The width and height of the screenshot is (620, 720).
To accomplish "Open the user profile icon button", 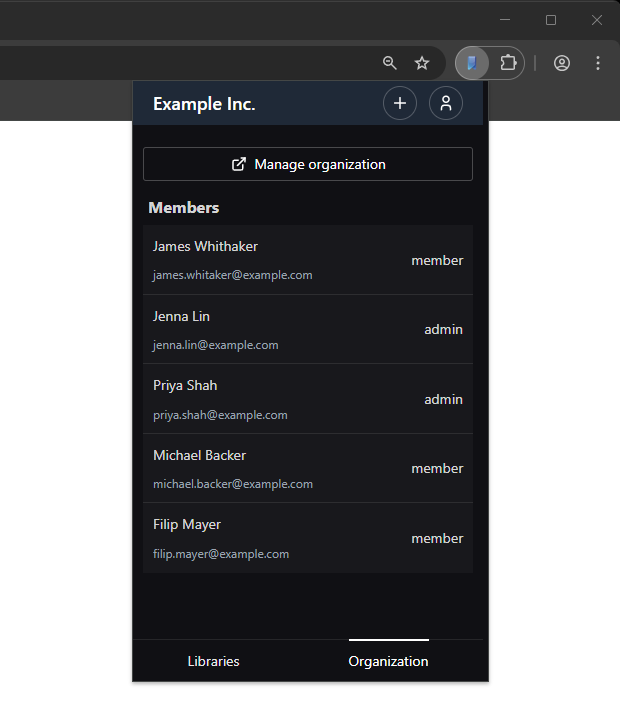I will (x=445, y=103).
